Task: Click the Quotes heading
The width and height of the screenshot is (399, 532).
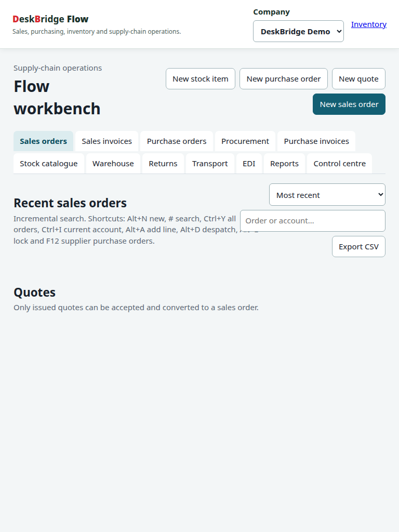Action: point(34,292)
